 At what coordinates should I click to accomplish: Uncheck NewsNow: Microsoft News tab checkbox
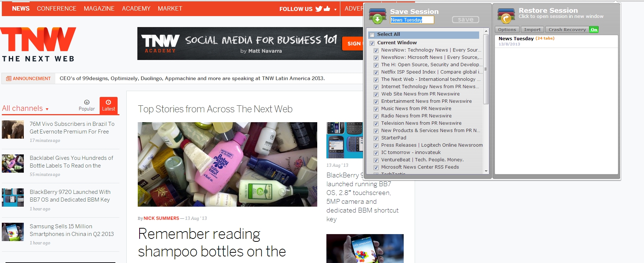click(376, 58)
